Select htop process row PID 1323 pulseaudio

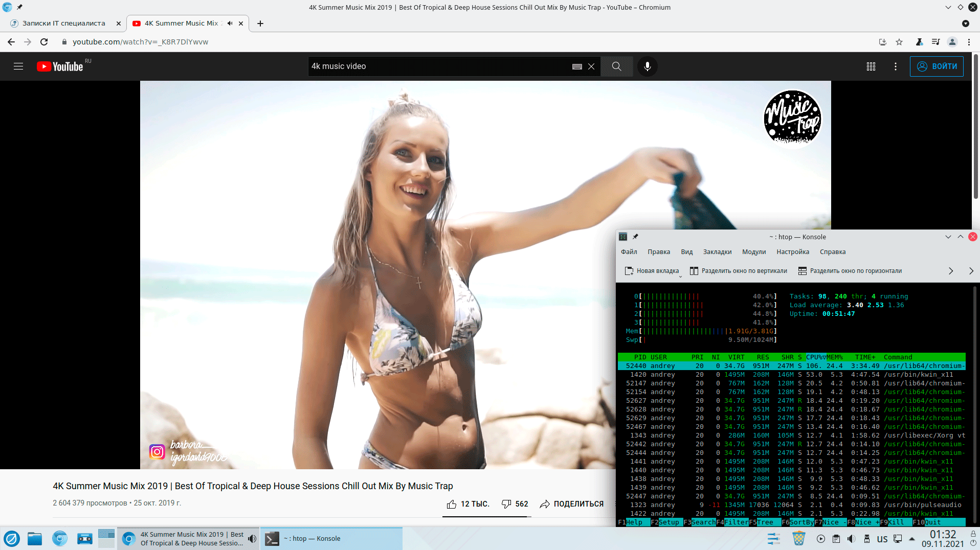pos(791,505)
